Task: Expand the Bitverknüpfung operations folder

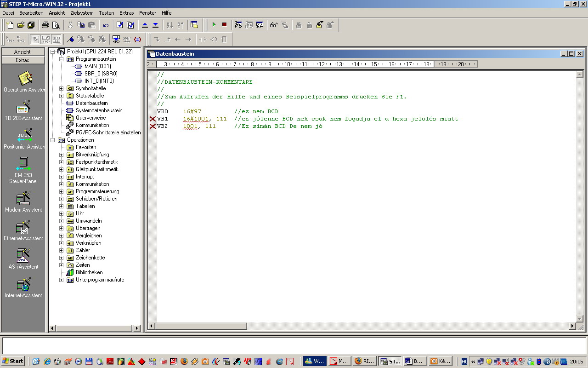Action: pos(62,155)
